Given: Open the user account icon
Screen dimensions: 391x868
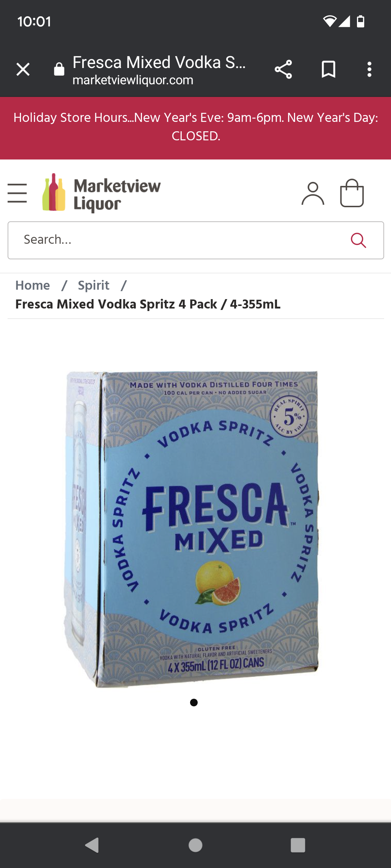Looking at the screenshot, I should [313, 193].
